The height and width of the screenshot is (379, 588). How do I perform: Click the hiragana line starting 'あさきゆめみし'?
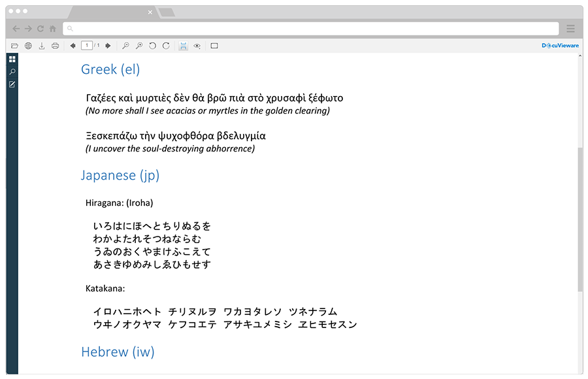(152, 265)
